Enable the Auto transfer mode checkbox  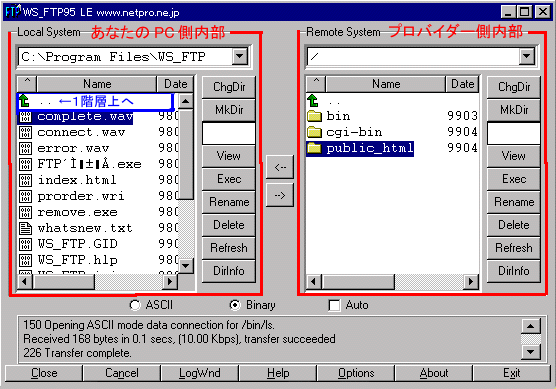334,305
